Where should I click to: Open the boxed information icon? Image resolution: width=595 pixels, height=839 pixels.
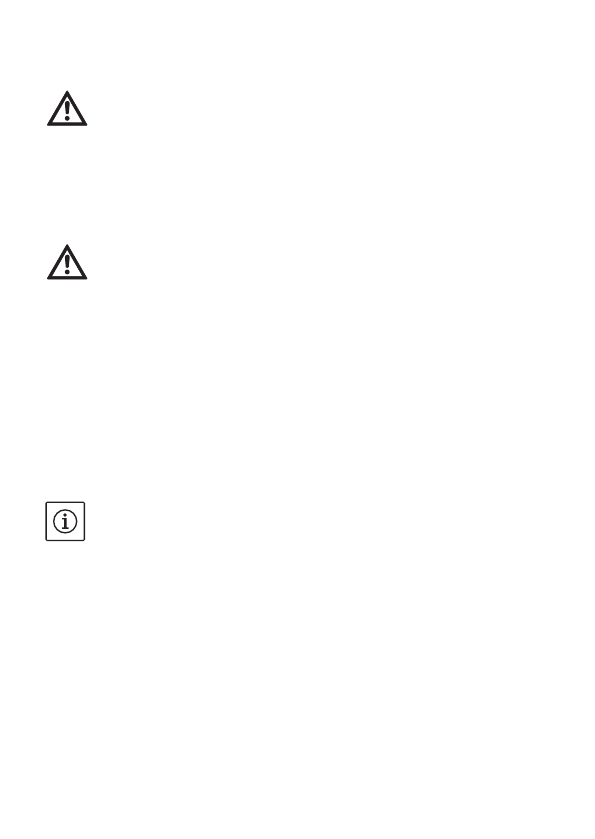pyautogui.click(x=65, y=521)
